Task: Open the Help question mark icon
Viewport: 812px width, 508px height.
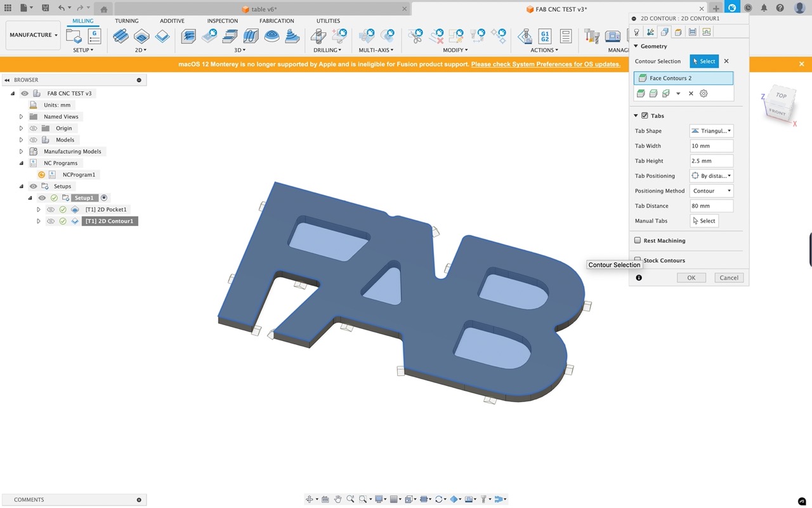Action: pyautogui.click(x=780, y=8)
